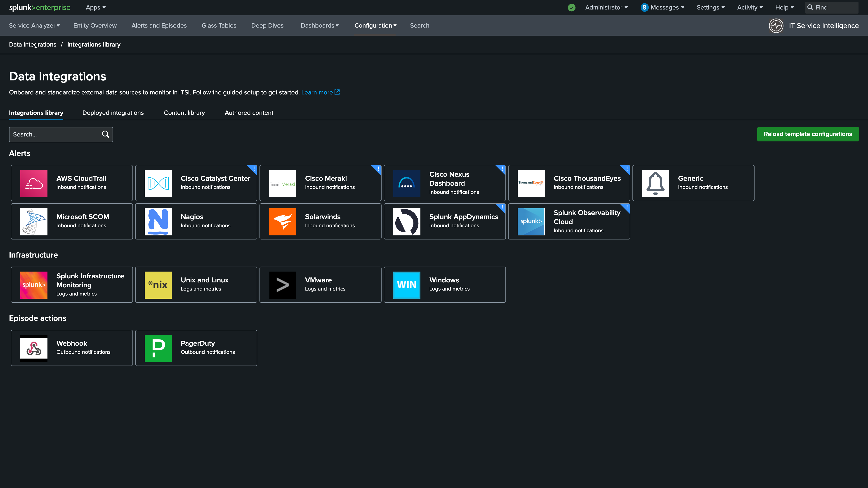Click Reload template configurations button
The image size is (868, 488).
(808, 134)
